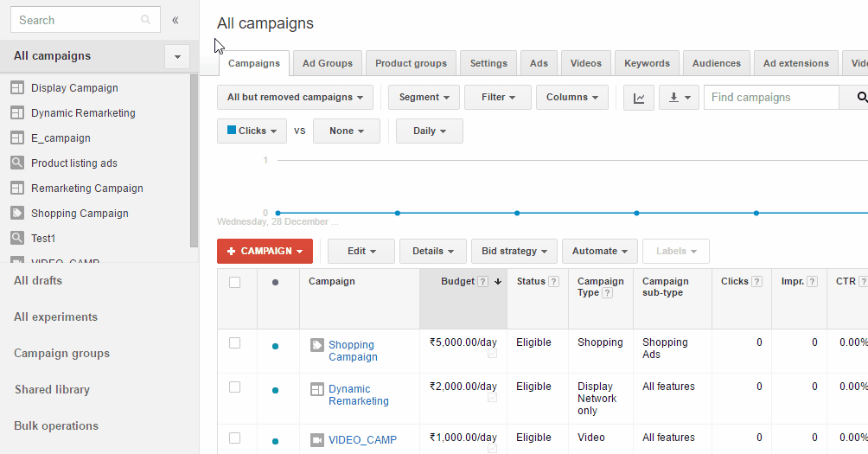Open Campaign groups link
Screen dimensions: 868x454
(61, 353)
